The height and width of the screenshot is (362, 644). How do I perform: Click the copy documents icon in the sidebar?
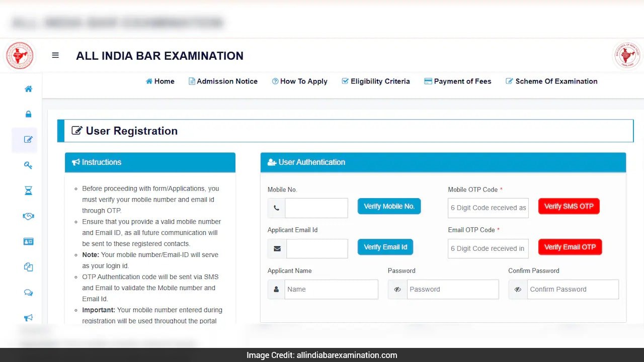pos(29,267)
